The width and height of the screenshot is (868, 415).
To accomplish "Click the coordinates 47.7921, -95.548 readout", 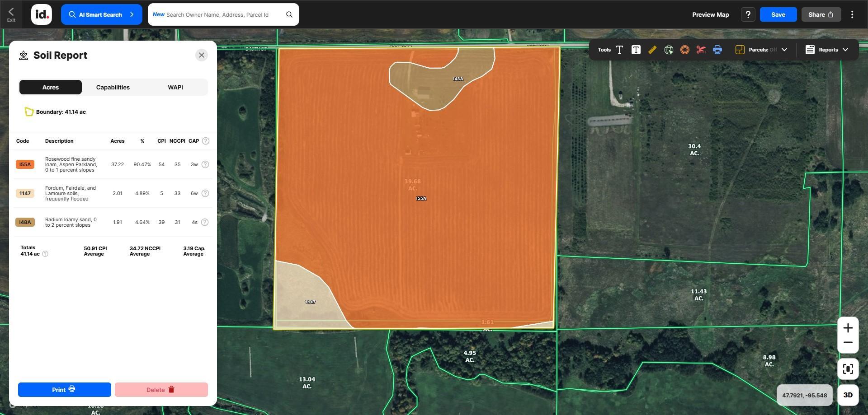I will (804, 395).
